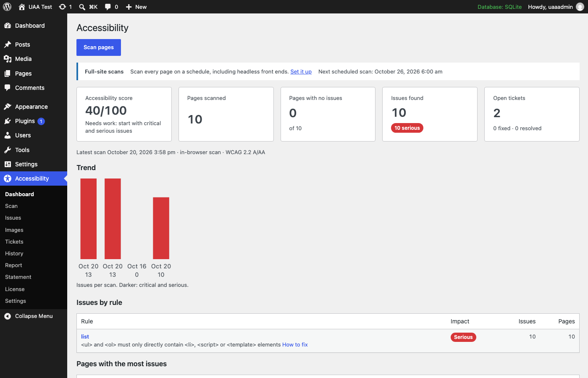Image resolution: width=588 pixels, height=378 pixels.
Task: Click the 40/100 accessibility score value
Action: tap(106, 110)
